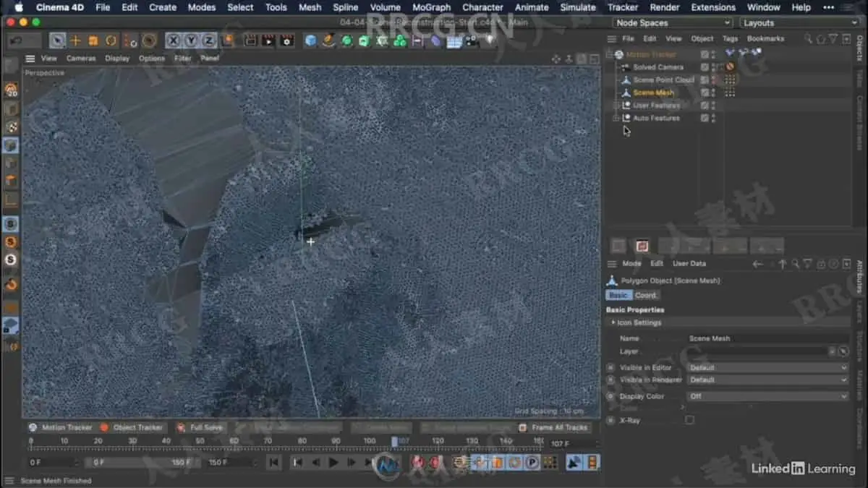
Task: Open viewport Cameras menu
Action: point(81,58)
